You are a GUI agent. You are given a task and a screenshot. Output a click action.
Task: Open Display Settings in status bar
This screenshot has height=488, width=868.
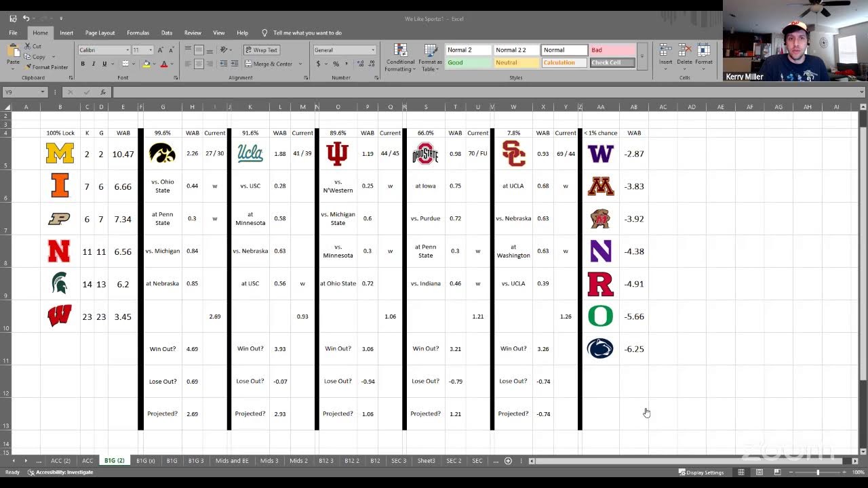[x=700, y=472]
